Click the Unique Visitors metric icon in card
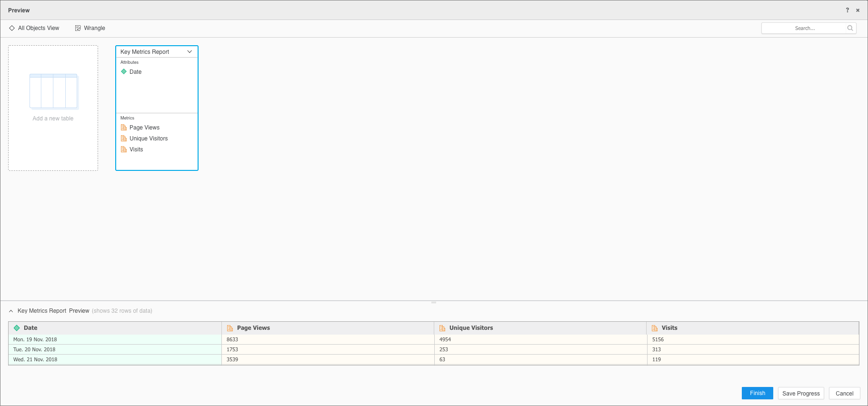868x406 pixels. [x=124, y=139]
